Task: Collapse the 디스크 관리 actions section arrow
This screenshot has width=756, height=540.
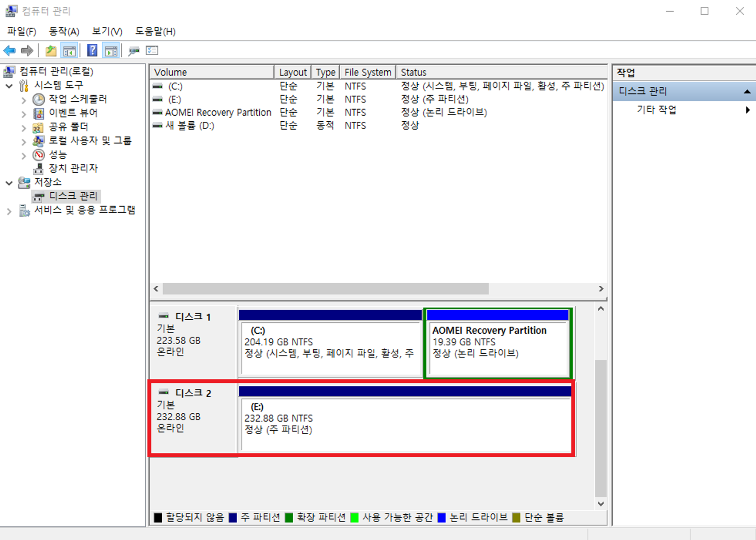Action: pyautogui.click(x=747, y=91)
